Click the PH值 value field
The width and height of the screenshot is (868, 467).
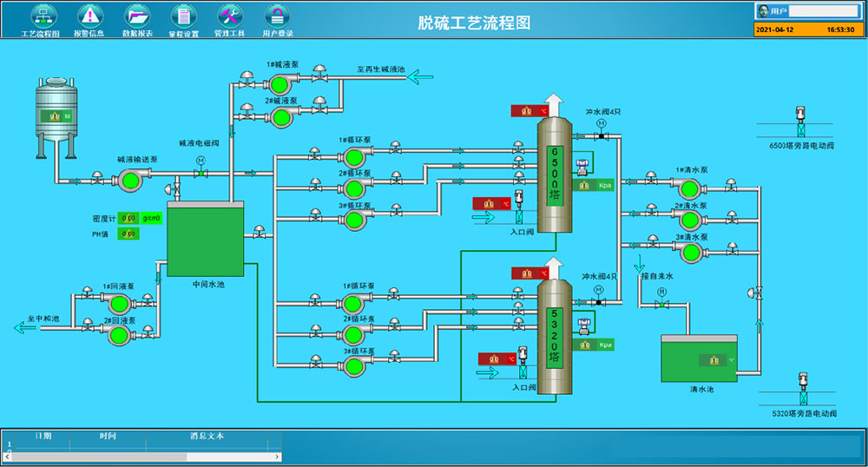tap(128, 233)
